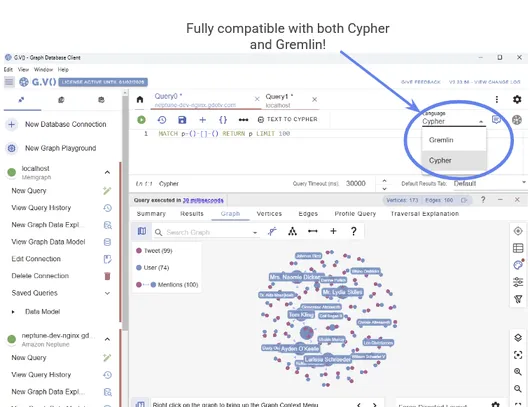
Task: Click the horizontal arrows icon in graph toolbar
Action: 313,231
